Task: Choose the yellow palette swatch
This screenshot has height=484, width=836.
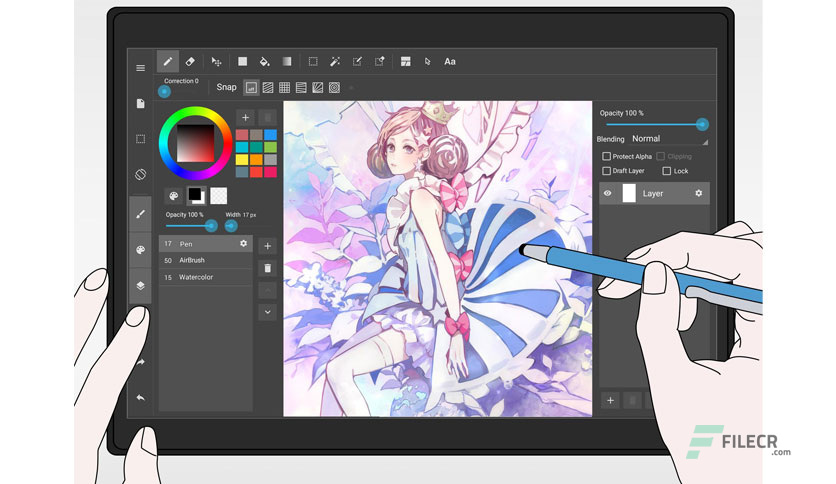Action: pos(242,159)
